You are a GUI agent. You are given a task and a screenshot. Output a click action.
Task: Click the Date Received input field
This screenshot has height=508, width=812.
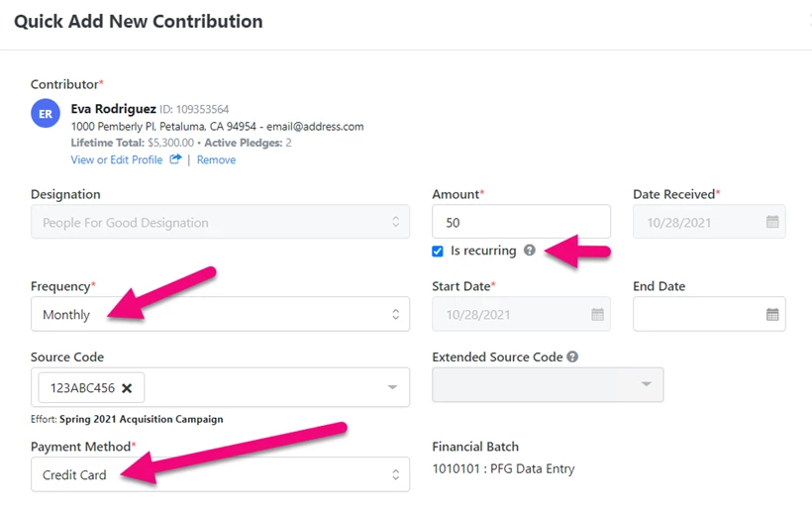(709, 222)
